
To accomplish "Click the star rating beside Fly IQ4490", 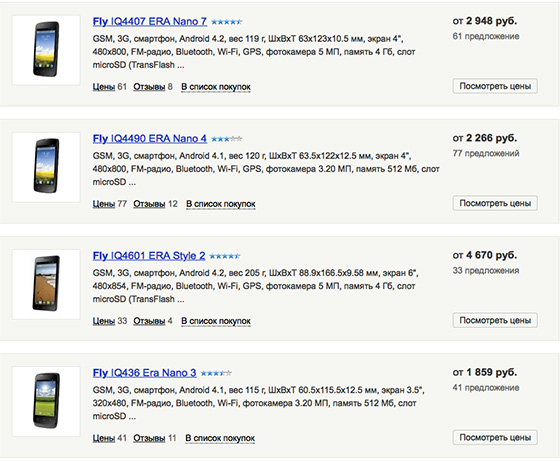I will pyautogui.click(x=226, y=139).
